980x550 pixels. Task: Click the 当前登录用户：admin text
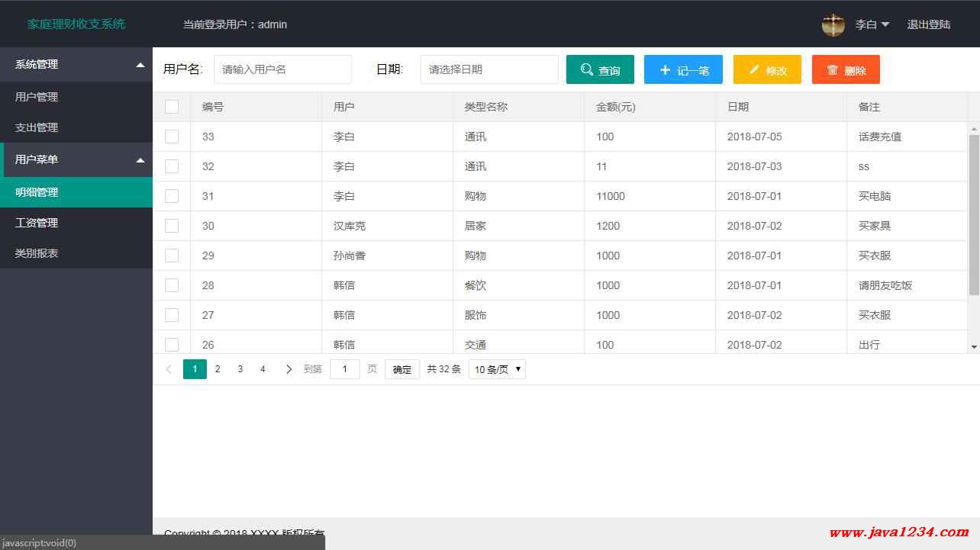click(x=235, y=24)
